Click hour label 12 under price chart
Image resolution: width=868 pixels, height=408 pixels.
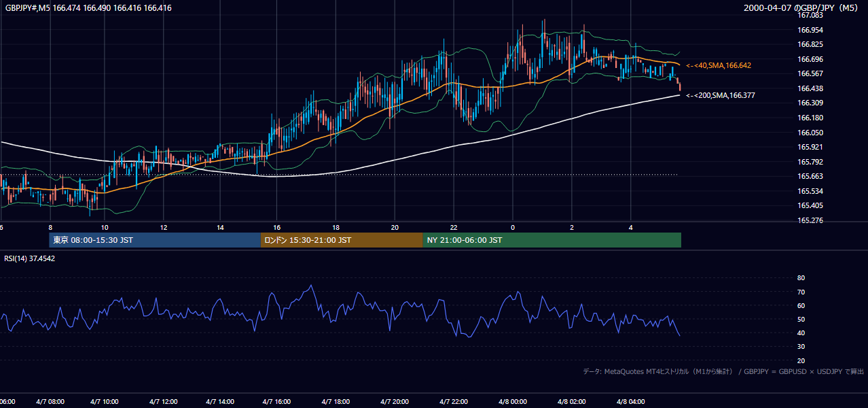(164, 227)
